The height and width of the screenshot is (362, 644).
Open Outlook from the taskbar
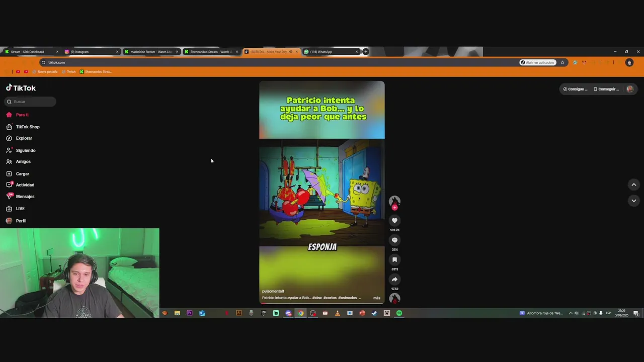[202, 313]
